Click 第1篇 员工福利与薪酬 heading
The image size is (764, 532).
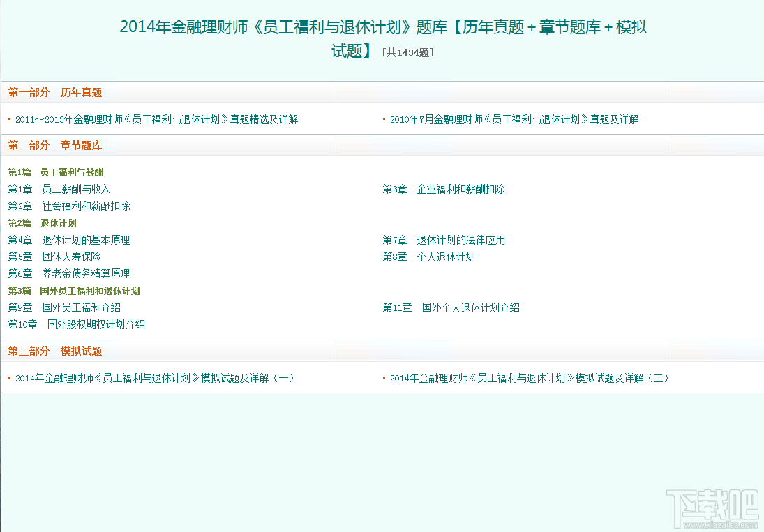[56, 172]
